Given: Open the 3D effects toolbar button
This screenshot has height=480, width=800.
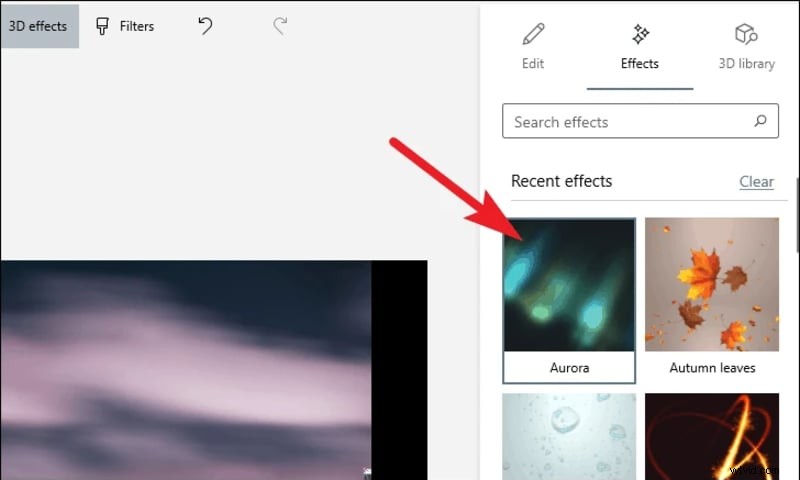Looking at the screenshot, I should point(39,26).
